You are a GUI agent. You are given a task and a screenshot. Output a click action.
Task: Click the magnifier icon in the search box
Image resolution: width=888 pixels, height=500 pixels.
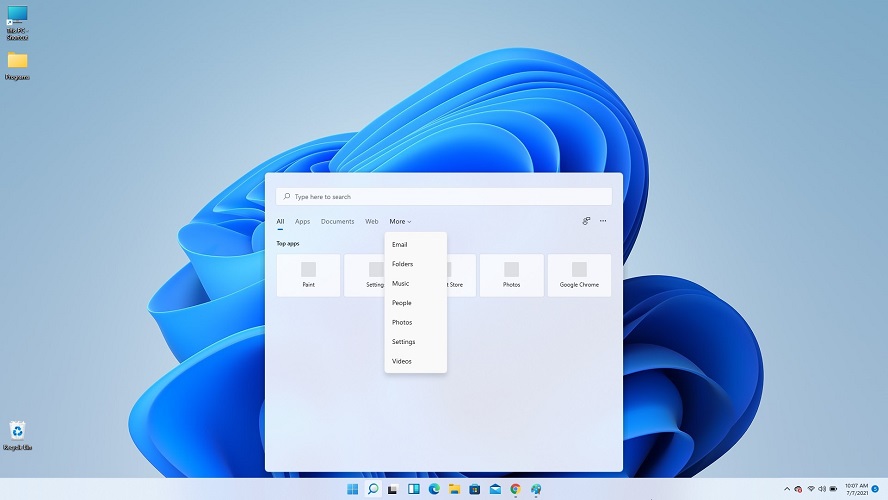[x=287, y=196]
